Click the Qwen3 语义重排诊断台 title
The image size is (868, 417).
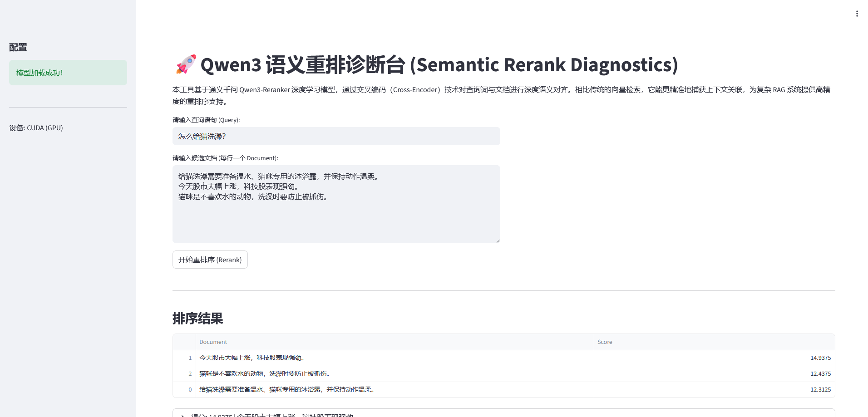click(439, 64)
